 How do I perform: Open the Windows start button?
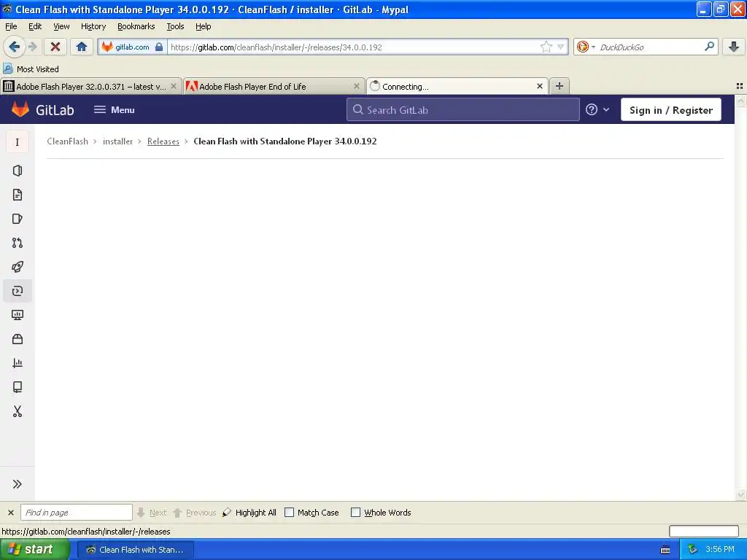(x=34, y=549)
